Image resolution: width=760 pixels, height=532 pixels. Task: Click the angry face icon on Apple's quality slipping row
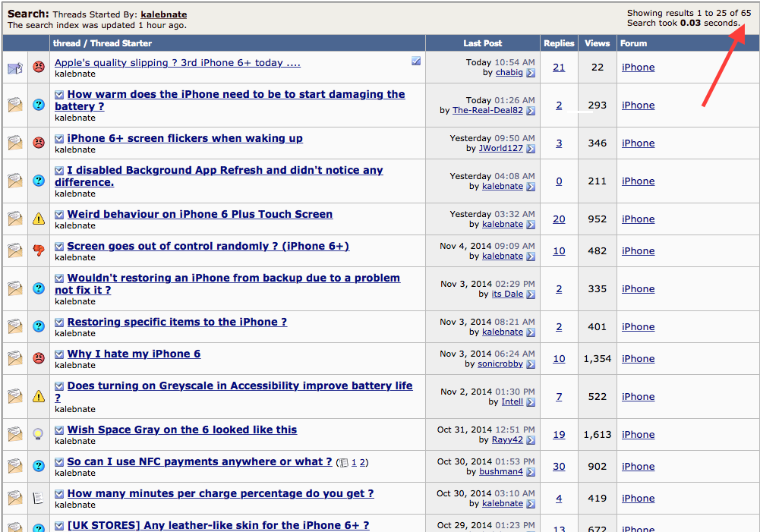[39, 67]
